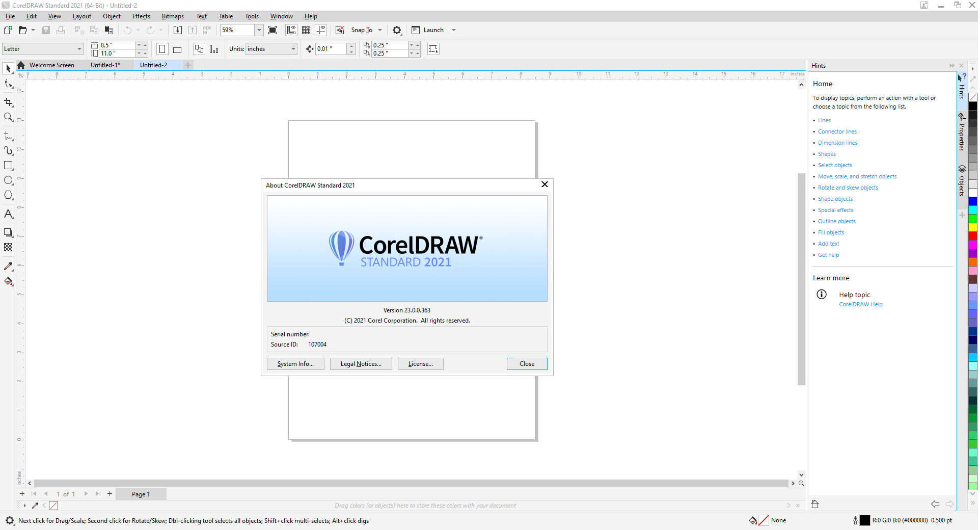Image resolution: width=980 pixels, height=530 pixels.
Task: Open the Options gear icon
Action: coord(397,30)
